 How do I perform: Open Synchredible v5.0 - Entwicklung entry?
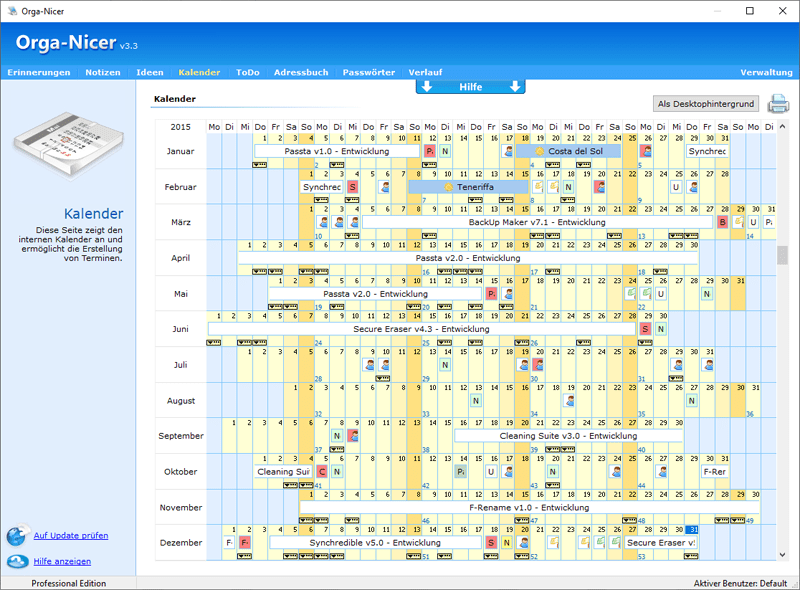point(375,543)
